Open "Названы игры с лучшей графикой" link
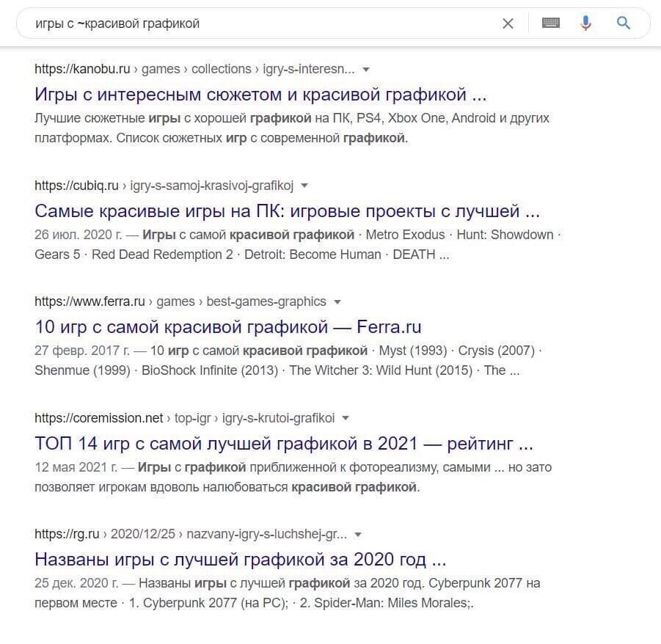This screenshot has width=661, height=644. [240, 560]
